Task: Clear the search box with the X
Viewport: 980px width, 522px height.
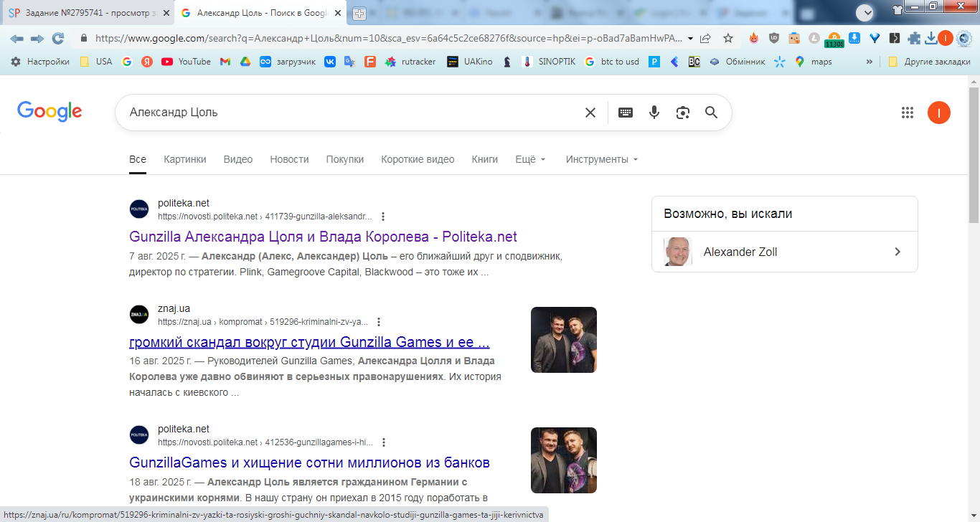Action: (x=590, y=113)
